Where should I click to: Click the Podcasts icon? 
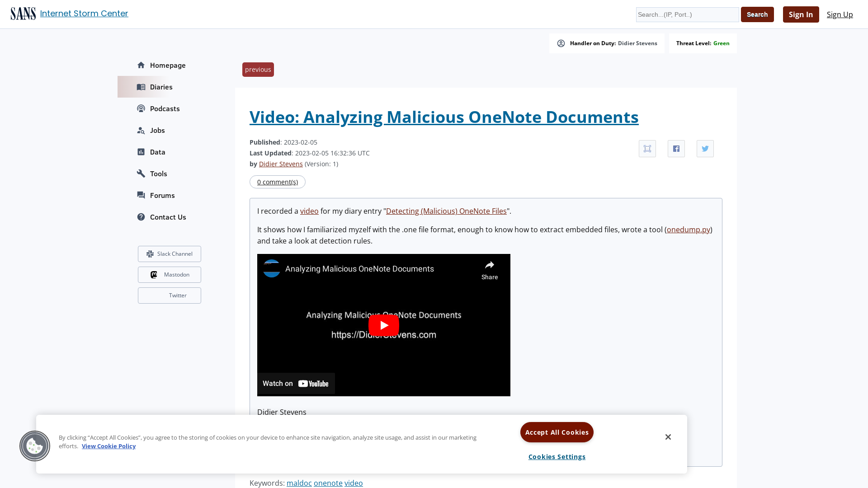pyautogui.click(x=141, y=108)
